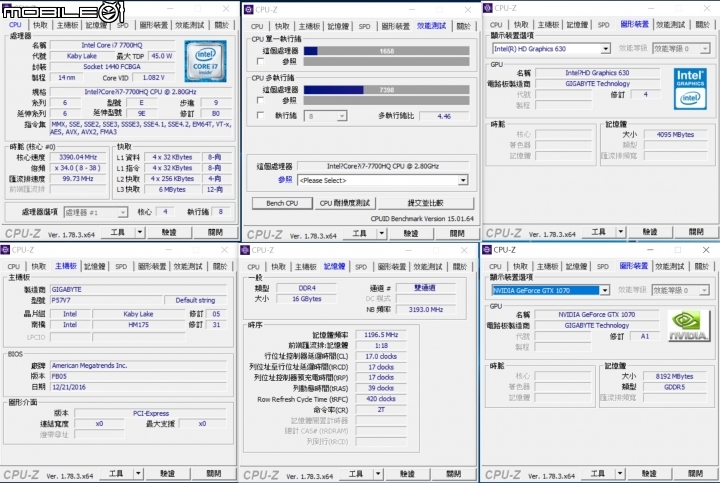Screen dimensions: 720x483
Task: Click the 工具 dropdown arrow in GTX 1070 window
Action: coord(620,473)
